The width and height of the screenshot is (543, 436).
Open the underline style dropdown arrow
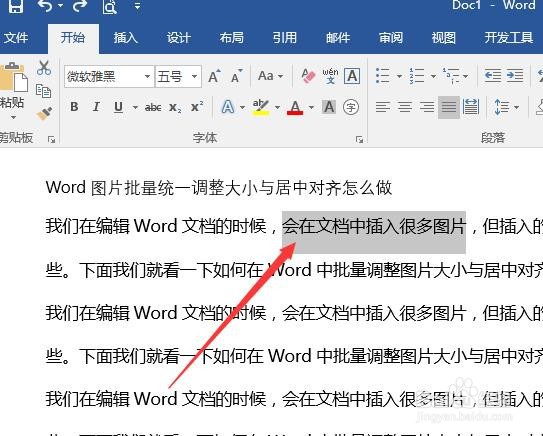135,107
